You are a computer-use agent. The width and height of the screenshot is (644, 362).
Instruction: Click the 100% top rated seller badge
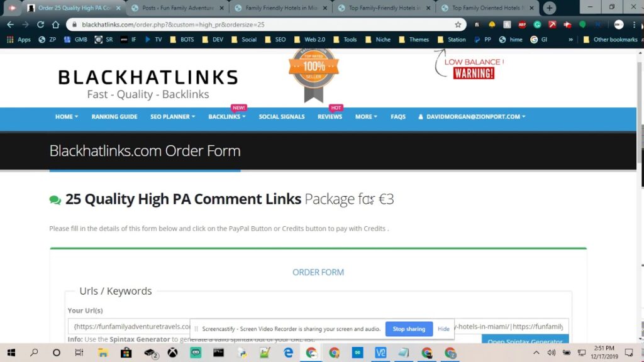point(314,75)
